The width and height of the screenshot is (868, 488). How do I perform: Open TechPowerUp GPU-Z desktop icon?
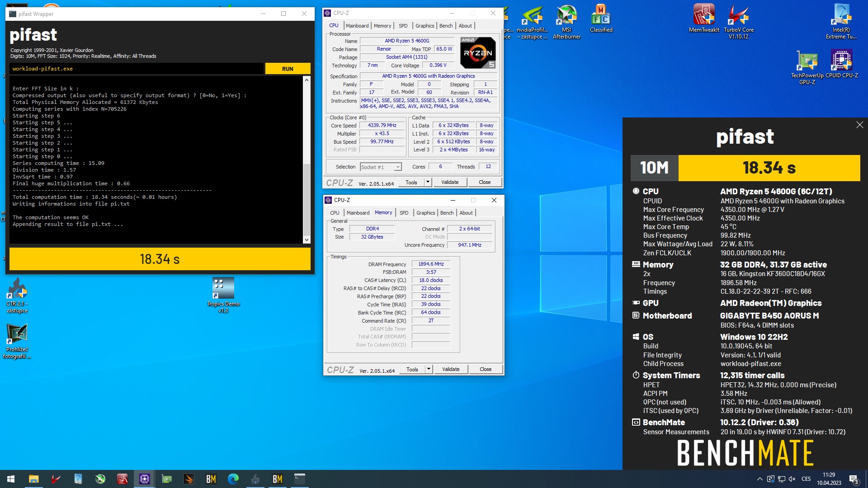[807, 67]
